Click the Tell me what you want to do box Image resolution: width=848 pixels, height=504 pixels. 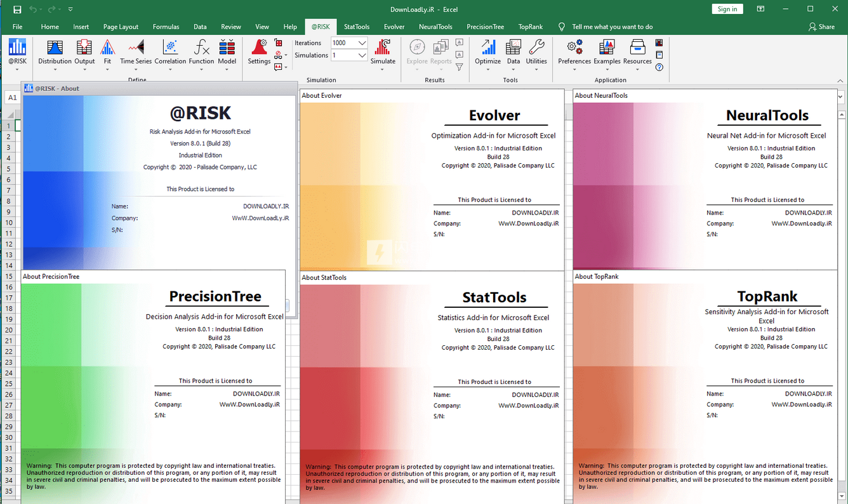point(612,27)
